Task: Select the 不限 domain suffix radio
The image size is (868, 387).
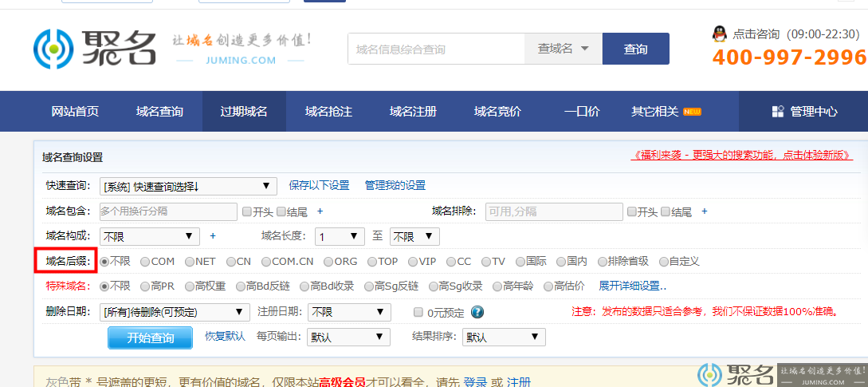Action: click(104, 261)
